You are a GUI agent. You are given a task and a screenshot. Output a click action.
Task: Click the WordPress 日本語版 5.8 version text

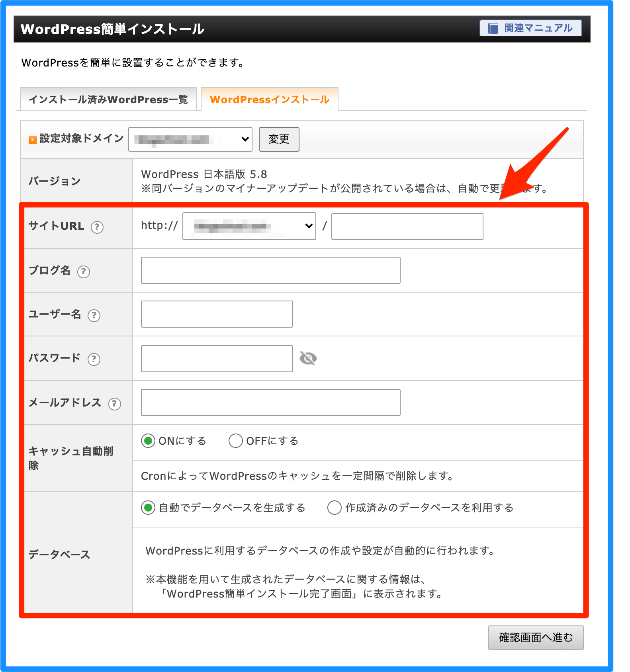point(204,174)
